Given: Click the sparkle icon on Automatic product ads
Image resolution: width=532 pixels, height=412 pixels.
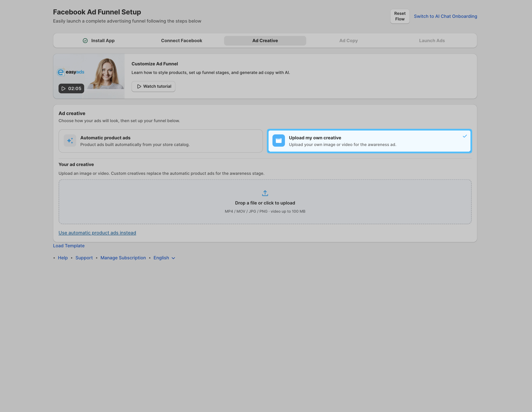Looking at the screenshot, I should tap(70, 141).
